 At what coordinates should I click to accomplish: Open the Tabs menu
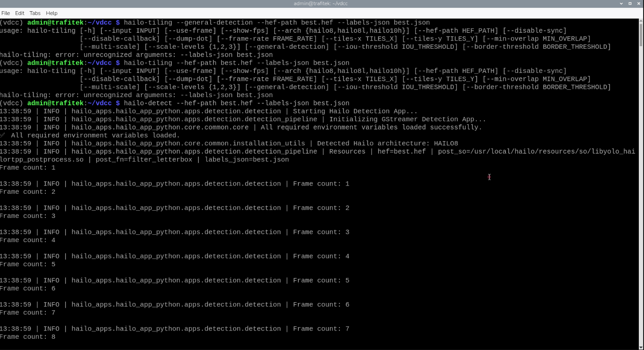coord(35,13)
